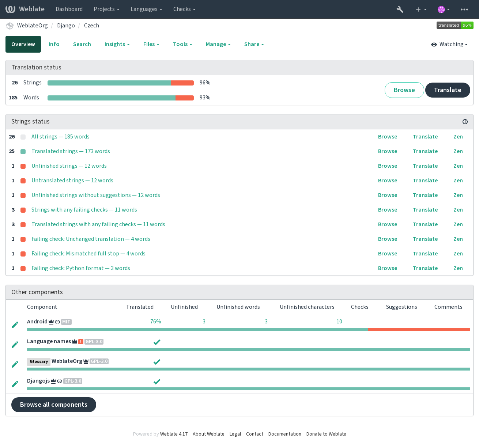Viewport: 479px width, 448px height.
Task: Switch to the Info tab
Action: click(54, 44)
